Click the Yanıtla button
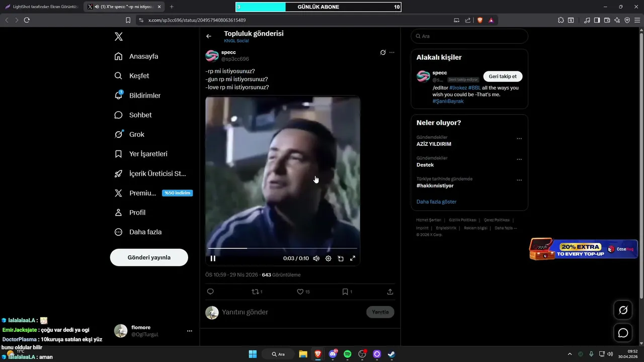Viewport: 644px width, 362px height. 380,312
